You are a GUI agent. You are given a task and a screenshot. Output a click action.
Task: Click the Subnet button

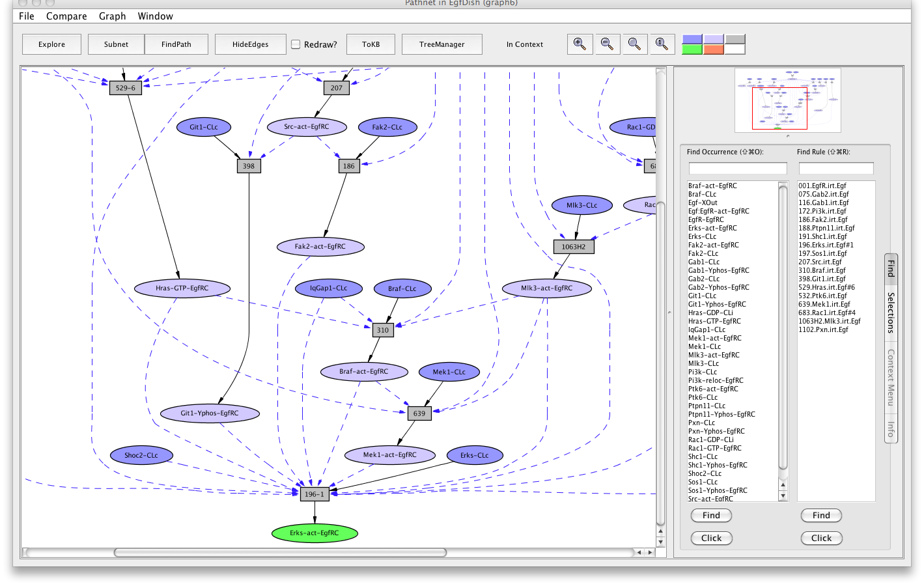pos(116,44)
